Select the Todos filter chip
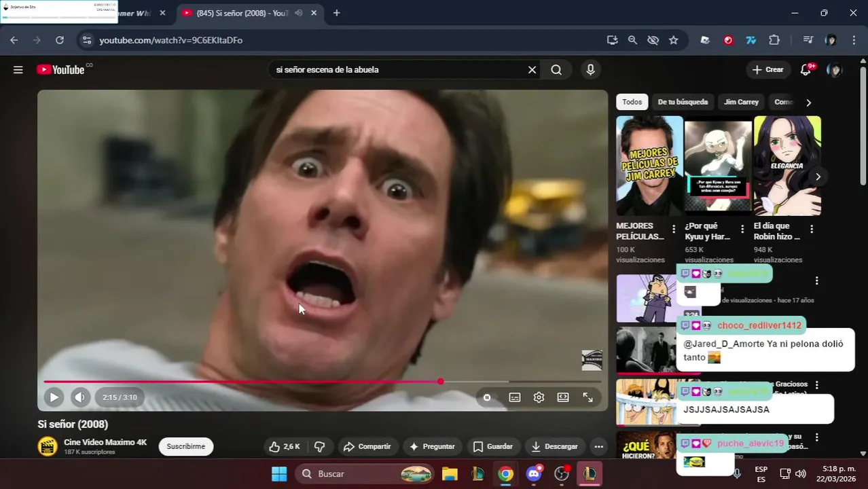Screen dimensions: 868x489 point(632,102)
